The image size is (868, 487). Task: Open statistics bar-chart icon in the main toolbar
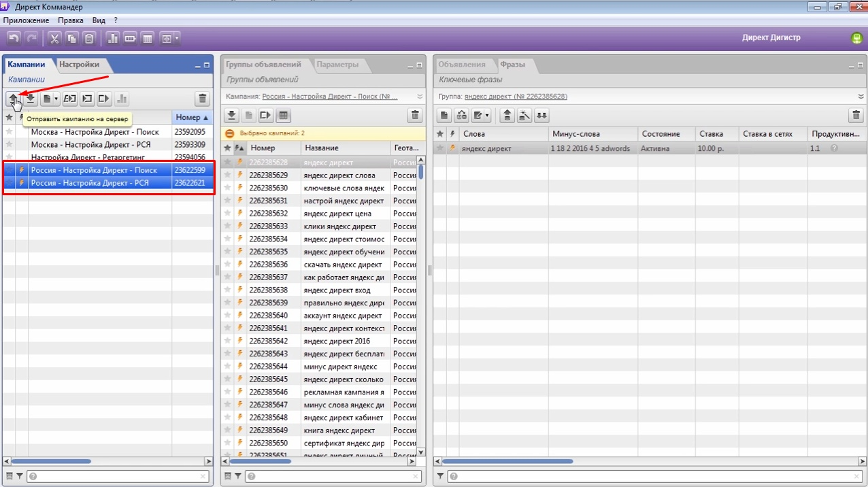[112, 38]
